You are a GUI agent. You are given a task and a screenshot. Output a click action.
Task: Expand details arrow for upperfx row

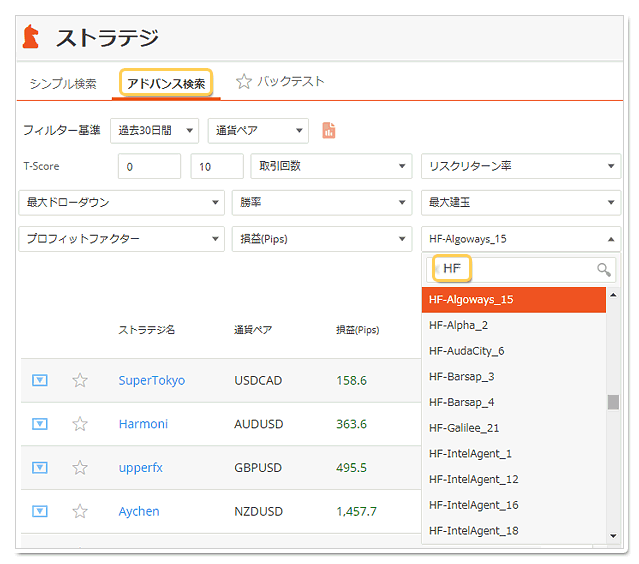click(40, 467)
